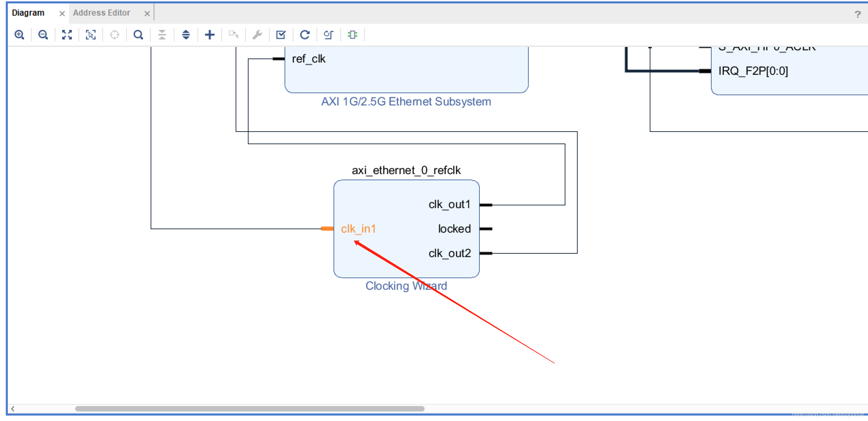Click the Clocking Wizard block label

tap(406, 286)
